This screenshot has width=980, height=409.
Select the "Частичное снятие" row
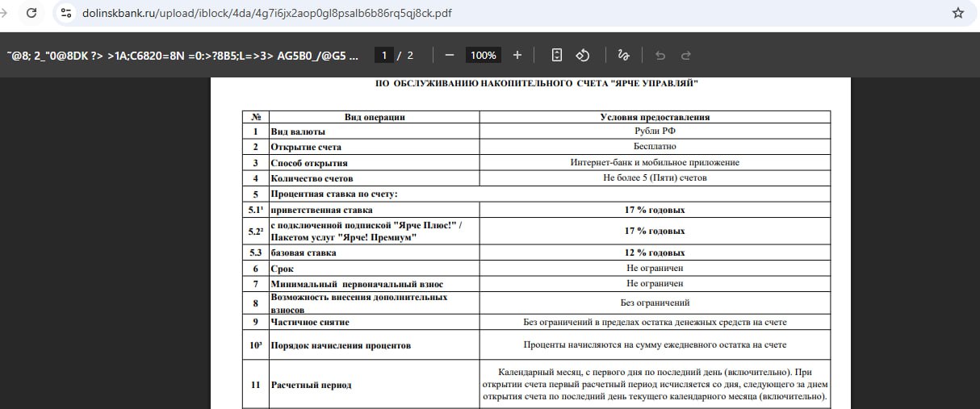click(536, 322)
